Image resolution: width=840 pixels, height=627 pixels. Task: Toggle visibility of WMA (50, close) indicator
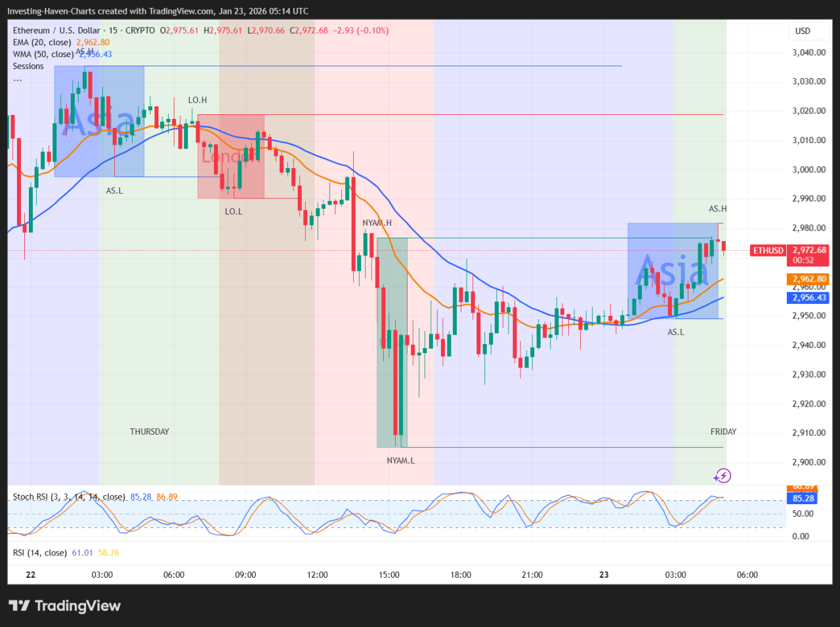39,54
